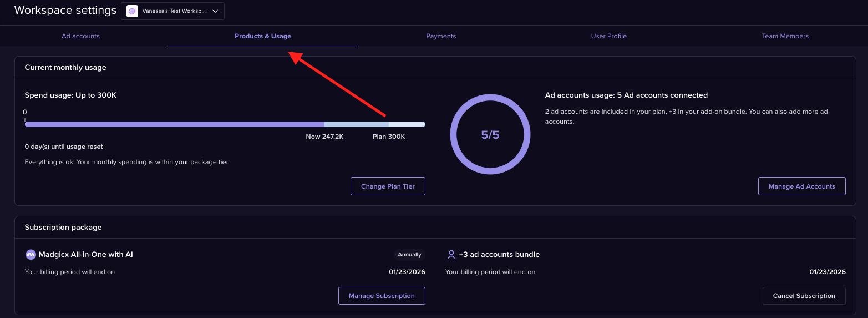Viewport: 868px width, 318px height.
Task: Click the 'Subscription package' header
Action: click(63, 227)
